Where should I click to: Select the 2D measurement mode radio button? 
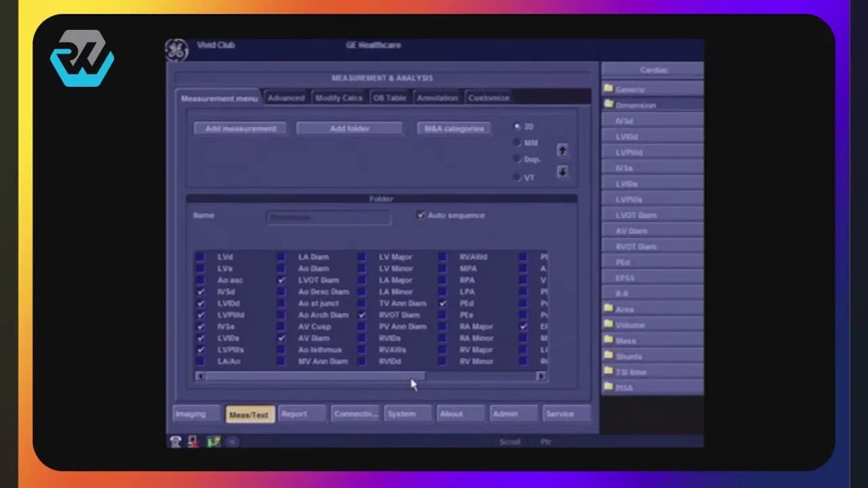[x=517, y=126]
